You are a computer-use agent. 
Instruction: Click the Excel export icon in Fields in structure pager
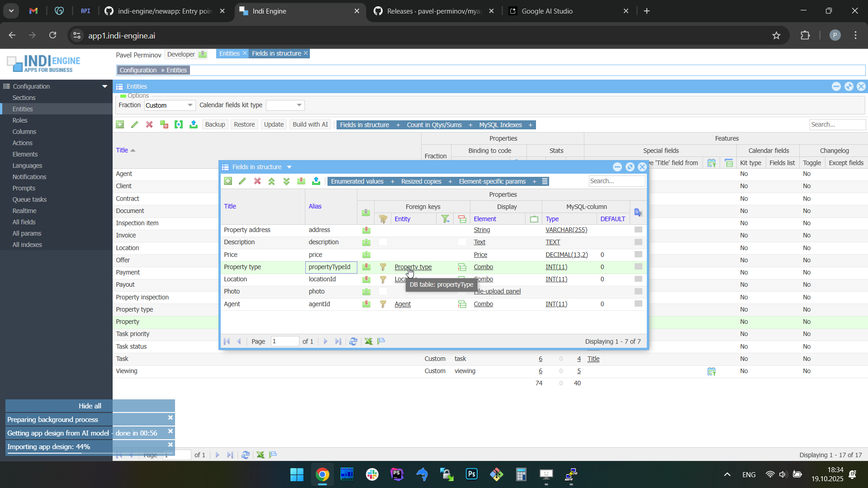(x=369, y=341)
